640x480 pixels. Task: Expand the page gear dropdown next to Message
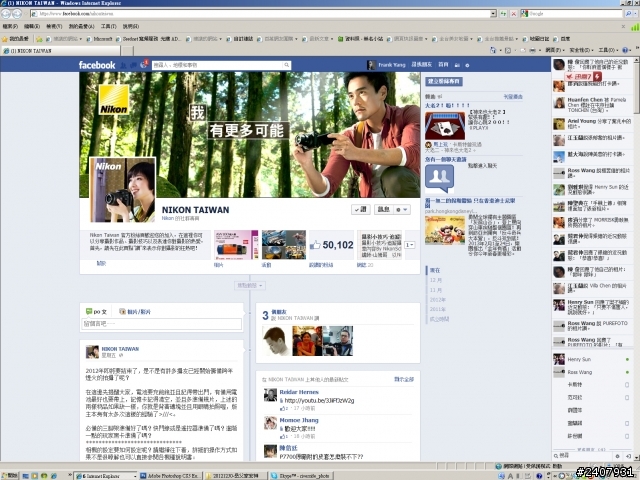coord(402,210)
